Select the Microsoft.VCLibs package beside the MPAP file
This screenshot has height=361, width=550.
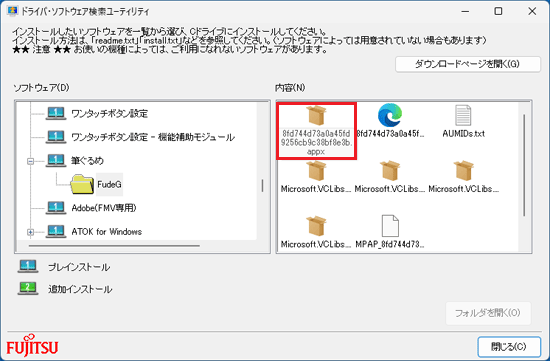(x=316, y=232)
